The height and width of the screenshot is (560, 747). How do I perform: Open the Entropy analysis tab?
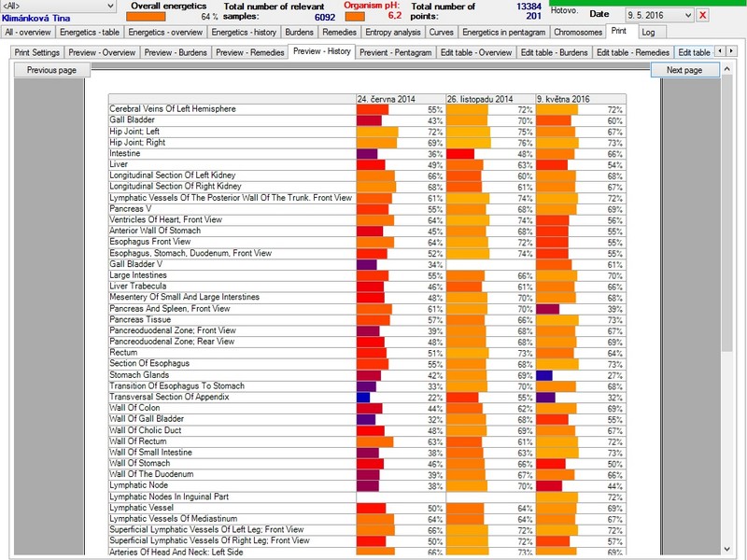tap(392, 33)
